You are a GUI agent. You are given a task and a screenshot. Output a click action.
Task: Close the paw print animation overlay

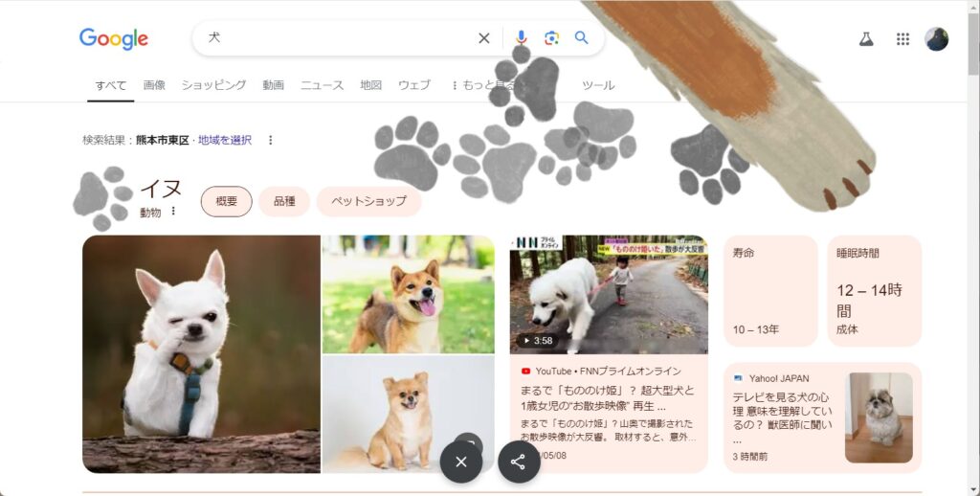(x=460, y=462)
